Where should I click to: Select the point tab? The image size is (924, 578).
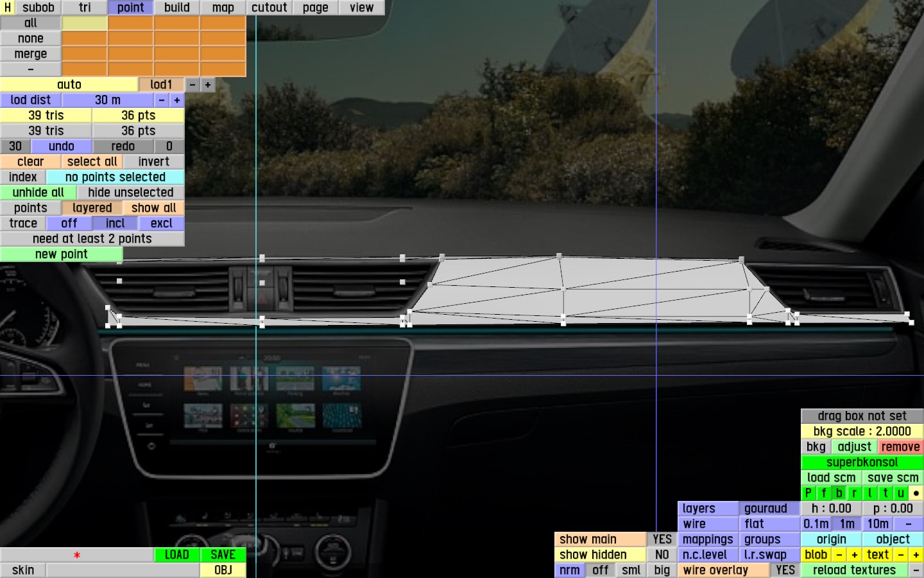pos(131,8)
